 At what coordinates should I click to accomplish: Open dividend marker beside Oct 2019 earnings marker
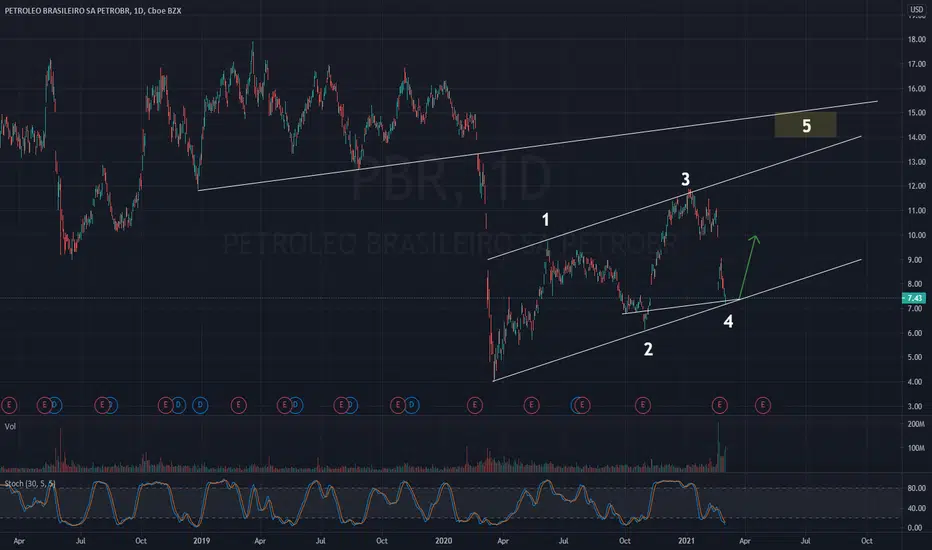point(412,406)
